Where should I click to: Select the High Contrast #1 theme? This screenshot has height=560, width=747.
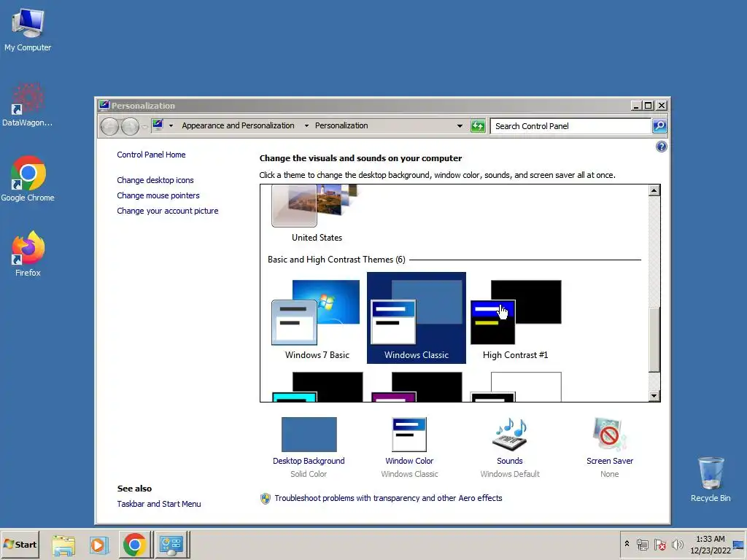pos(516,319)
